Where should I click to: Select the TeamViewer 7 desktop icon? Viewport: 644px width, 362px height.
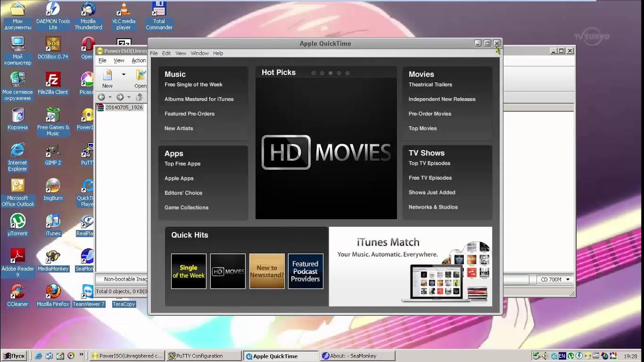[x=88, y=295]
